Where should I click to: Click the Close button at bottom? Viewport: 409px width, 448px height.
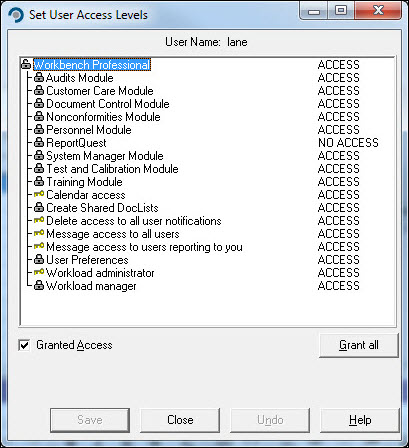180,420
